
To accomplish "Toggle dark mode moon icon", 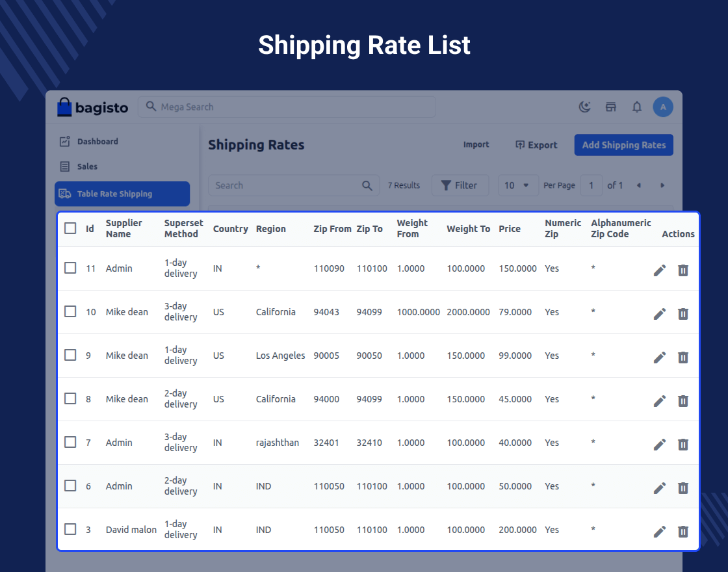I will click(584, 107).
